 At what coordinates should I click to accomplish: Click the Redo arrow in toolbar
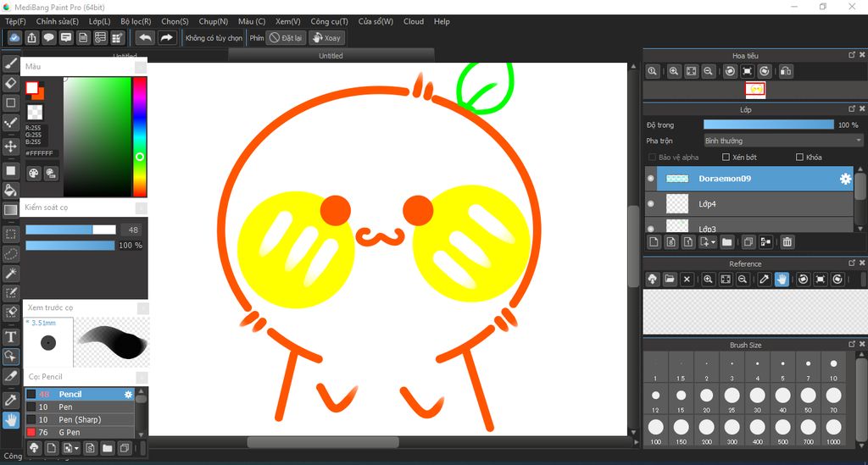pyautogui.click(x=166, y=37)
